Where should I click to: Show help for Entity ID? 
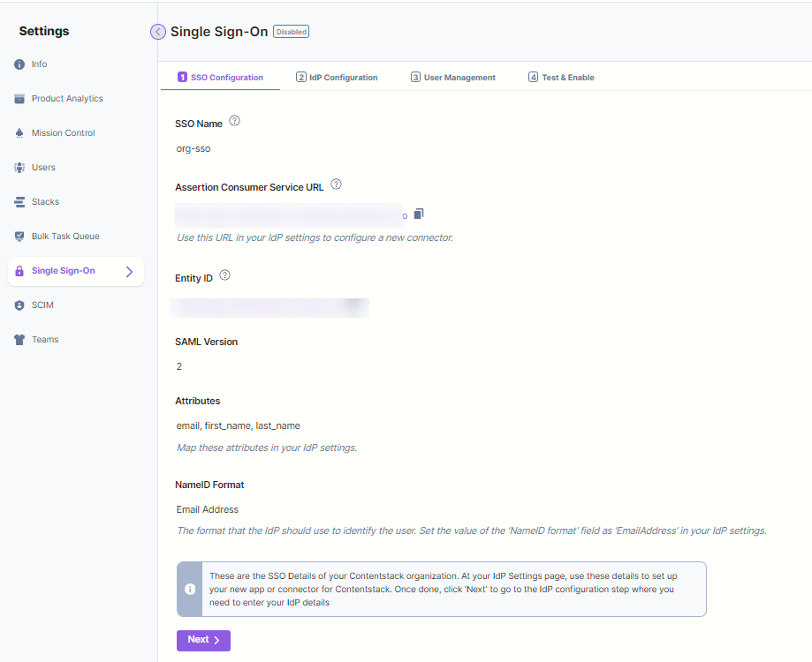[x=225, y=275]
